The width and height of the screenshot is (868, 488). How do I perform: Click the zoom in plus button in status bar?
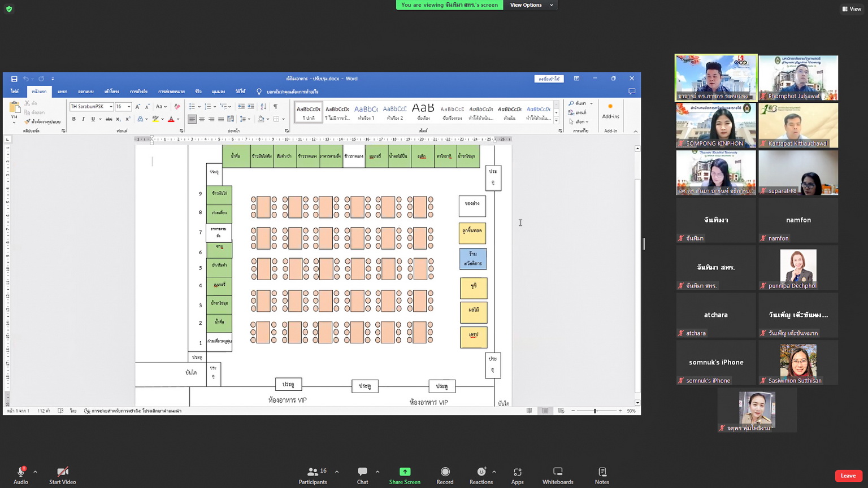(620, 411)
